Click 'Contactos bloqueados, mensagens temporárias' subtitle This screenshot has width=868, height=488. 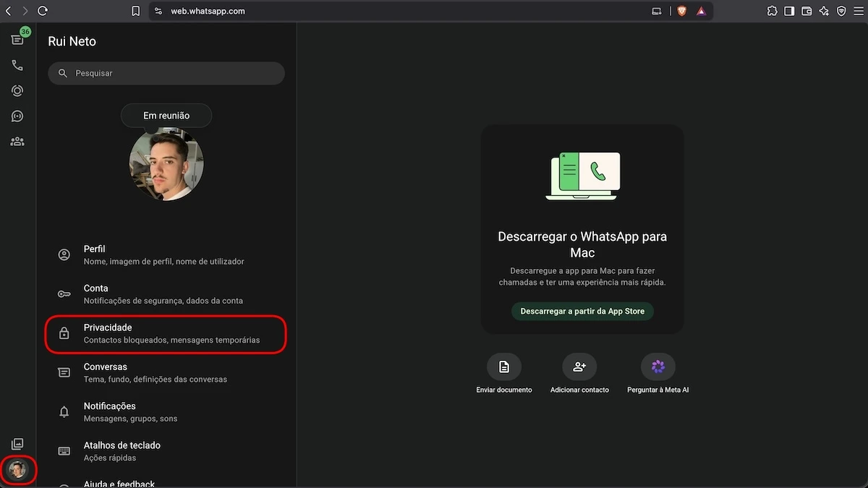(x=171, y=340)
